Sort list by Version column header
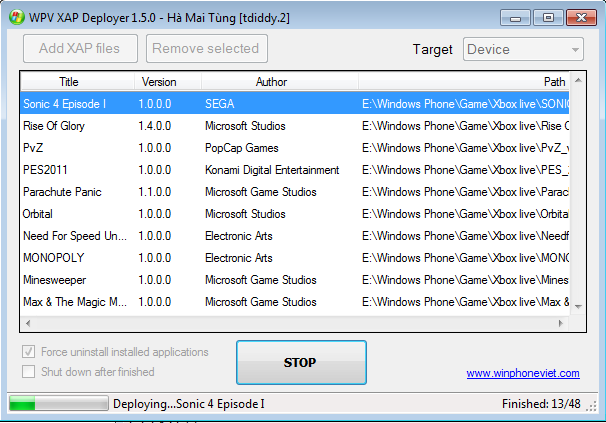606x423 pixels. pyautogui.click(x=159, y=82)
